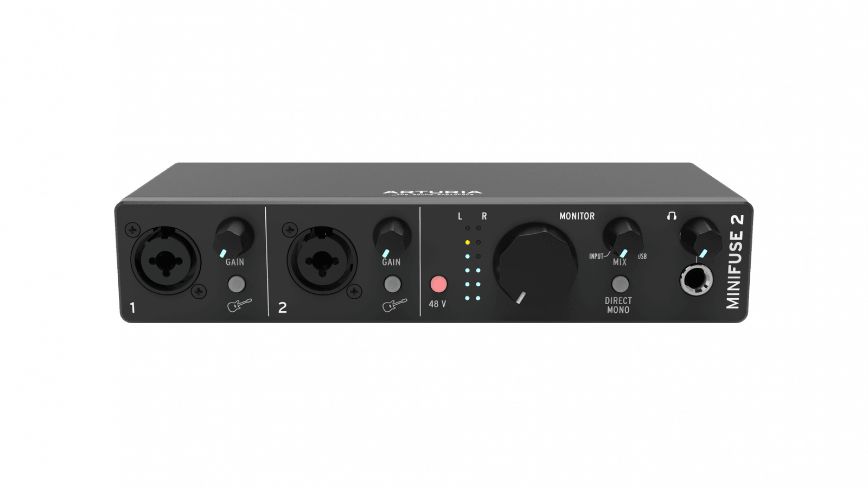
Task: Click the headphone volume knob
Action: 701,237
